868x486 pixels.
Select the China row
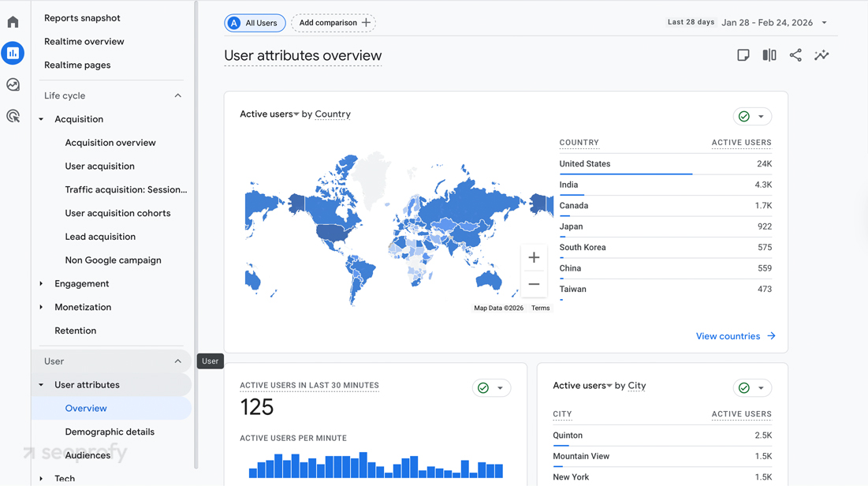(x=665, y=268)
